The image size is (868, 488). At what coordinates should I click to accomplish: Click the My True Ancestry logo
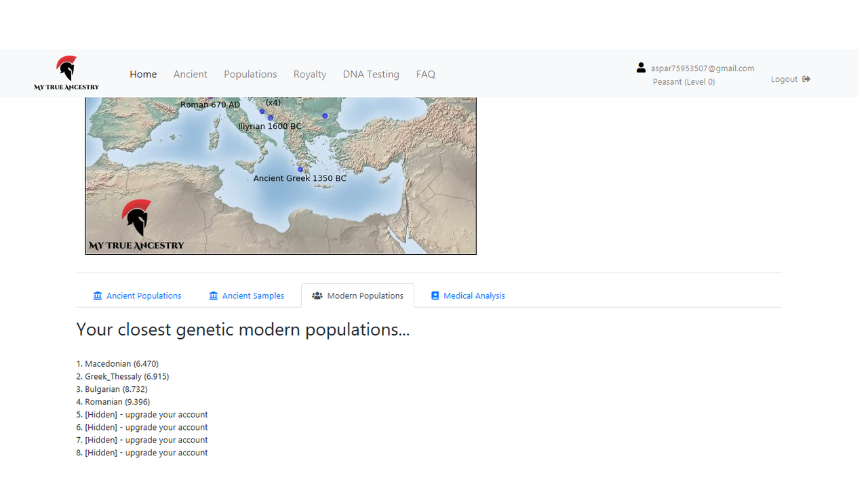tap(66, 73)
